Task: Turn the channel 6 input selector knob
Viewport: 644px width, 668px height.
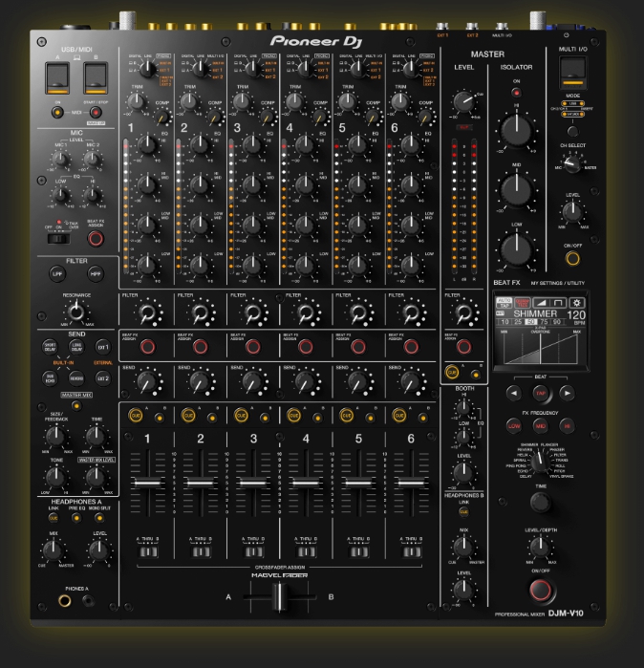Action: click(411, 69)
